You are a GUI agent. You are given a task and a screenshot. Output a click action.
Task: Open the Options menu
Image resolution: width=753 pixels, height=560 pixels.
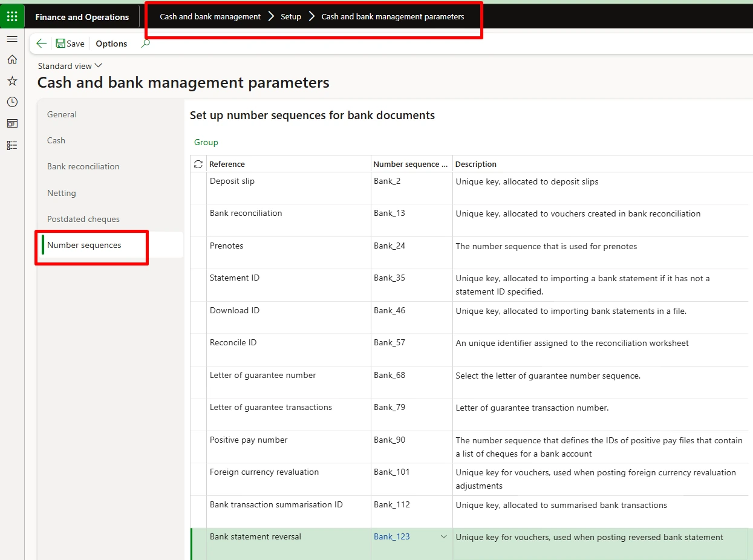tap(111, 44)
